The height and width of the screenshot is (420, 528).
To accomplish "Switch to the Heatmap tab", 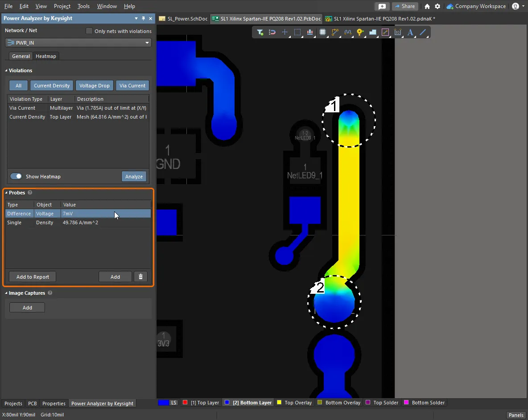I will [46, 56].
